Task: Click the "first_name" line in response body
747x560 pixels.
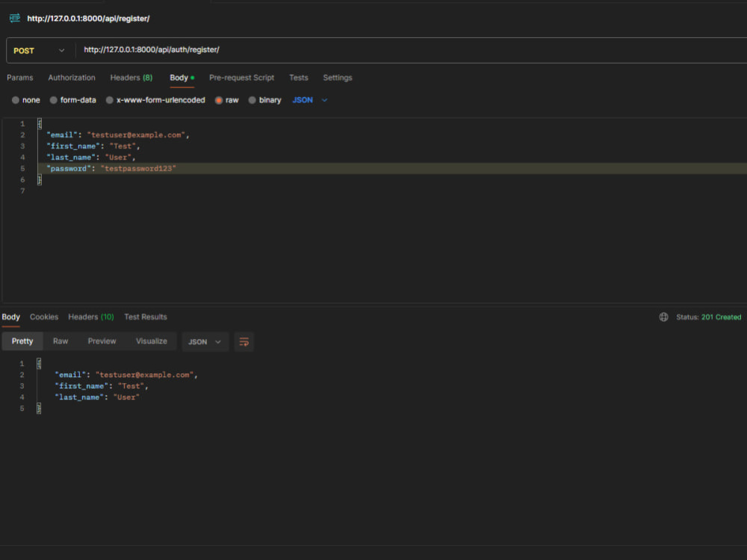Action: point(102,386)
